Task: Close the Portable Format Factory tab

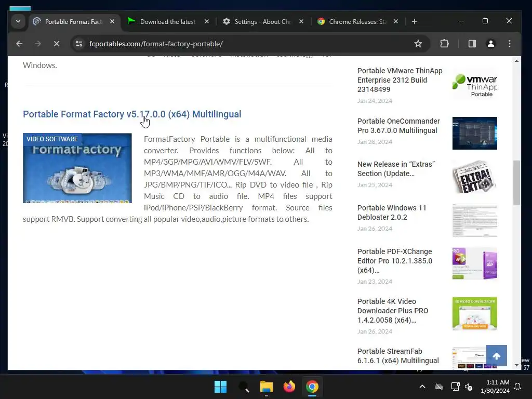Action: pos(112,21)
